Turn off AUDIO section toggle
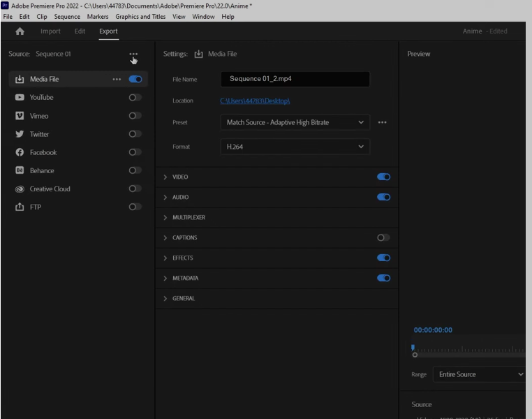This screenshot has width=532, height=419. [x=384, y=197]
